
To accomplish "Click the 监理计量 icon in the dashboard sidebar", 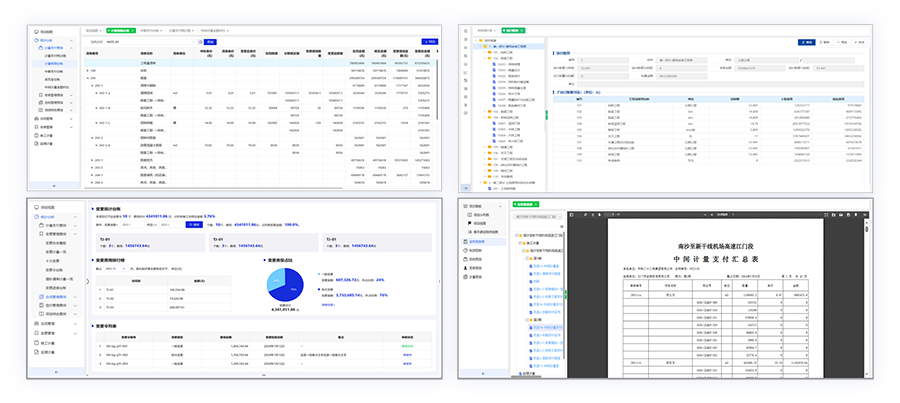I will click(37, 352).
